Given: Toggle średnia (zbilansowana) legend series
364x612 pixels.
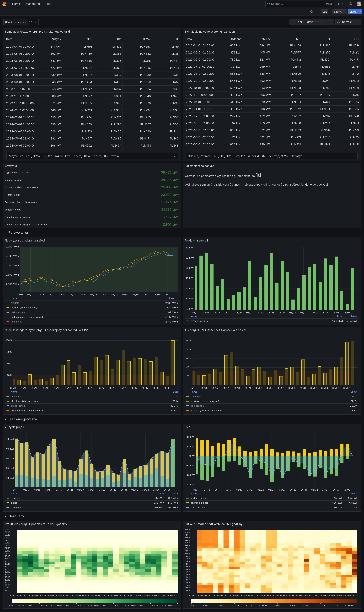Looking at the screenshot, I should pos(24,308).
